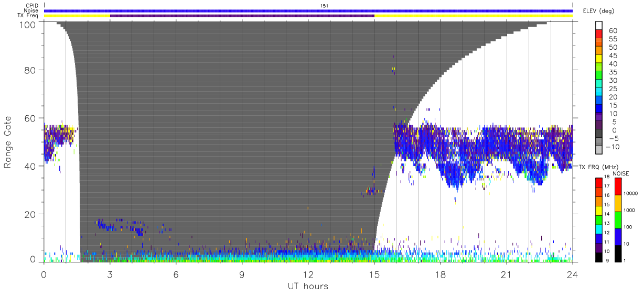Click the '21' tick label on the UT hours axis
644x297 pixels.
tap(507, 274)
